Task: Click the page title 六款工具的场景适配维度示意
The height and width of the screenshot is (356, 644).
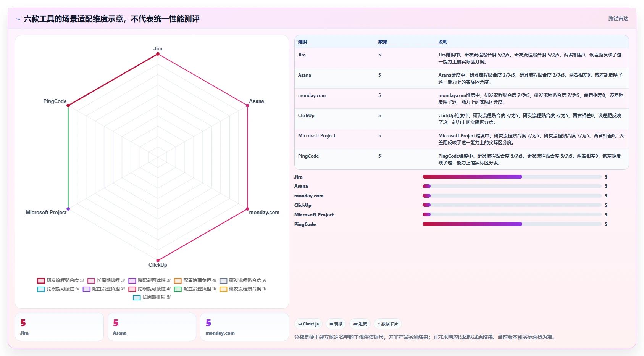Action: click(x=111, y=19)
